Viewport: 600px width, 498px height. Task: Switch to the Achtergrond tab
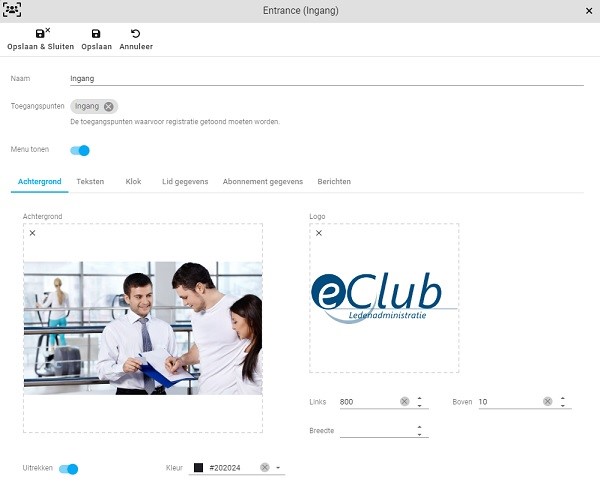point(39,181)
